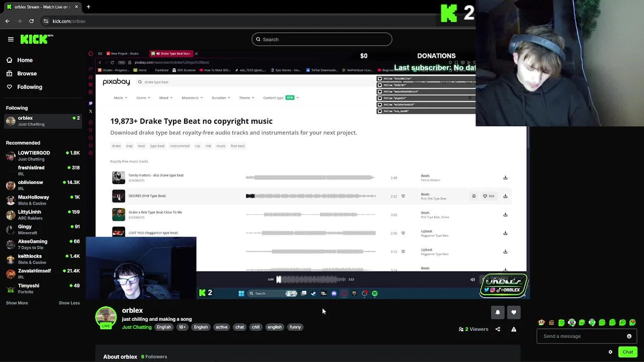This screenshot has width=644, height=362.
Task: Download the LOST YOU reggaeton beat
Action: [x=505, y=233]
